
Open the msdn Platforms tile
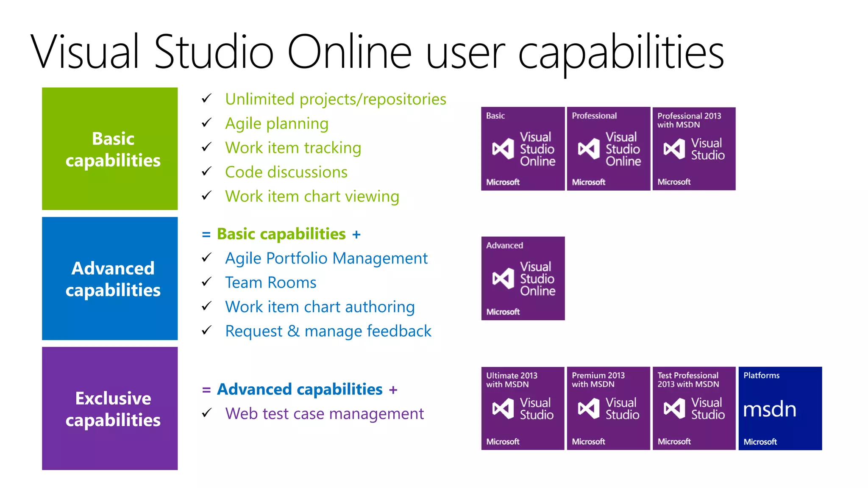[780, 408]
